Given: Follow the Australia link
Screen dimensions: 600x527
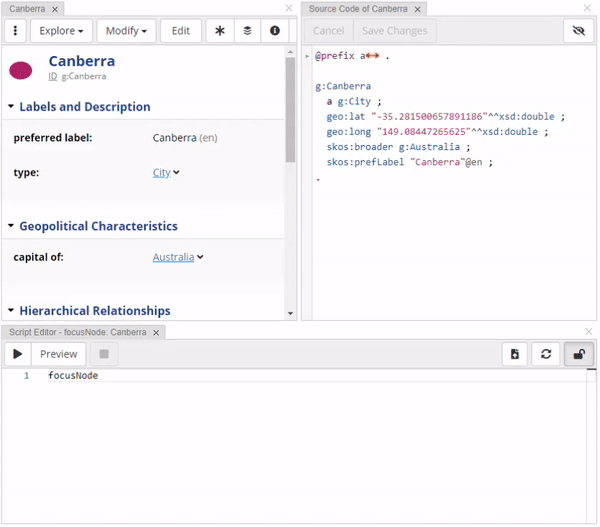Looking at the screenshot, I should click(x=173, y=257).
